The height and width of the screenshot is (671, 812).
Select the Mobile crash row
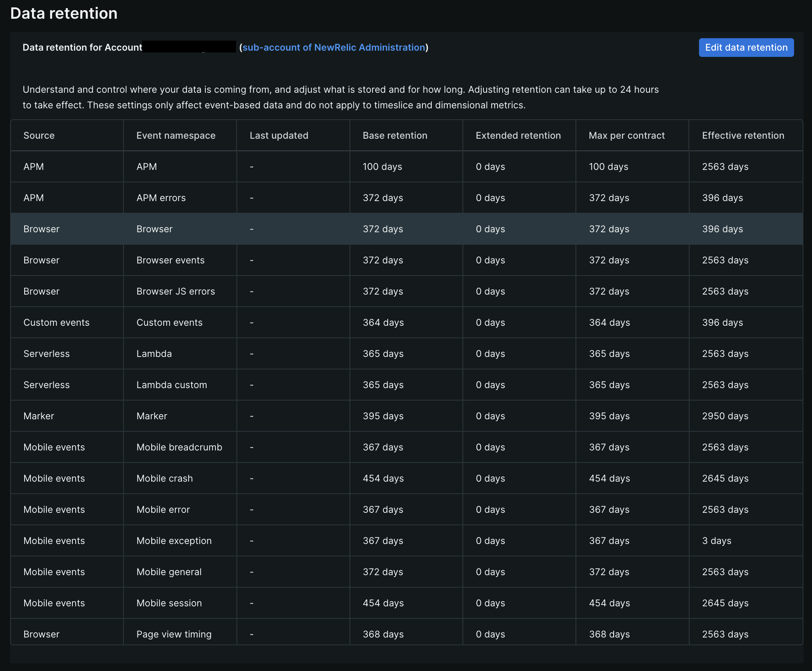point(164,479)
